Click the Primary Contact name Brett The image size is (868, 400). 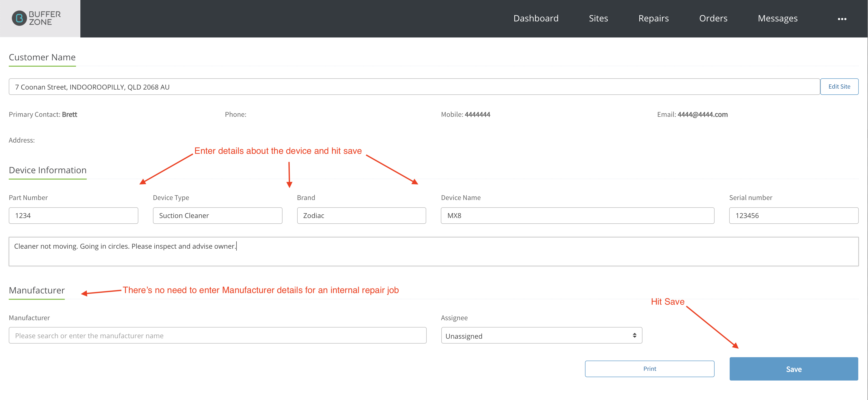69,115
